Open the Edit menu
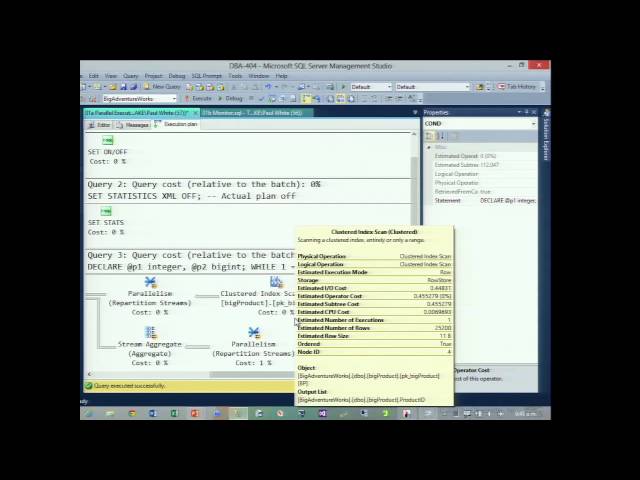This screenshot has height=480, width=640. (93, 76)
